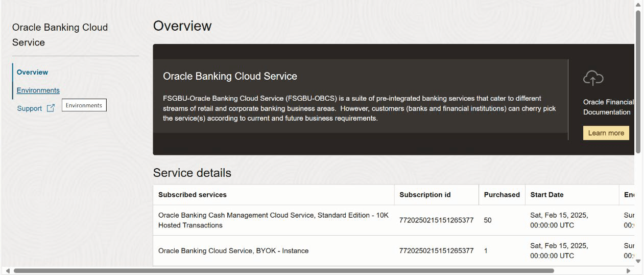The width and height of the screenshot is (644, 275).
Task: Click the Overview page heading
Action: tap(182, 26)
